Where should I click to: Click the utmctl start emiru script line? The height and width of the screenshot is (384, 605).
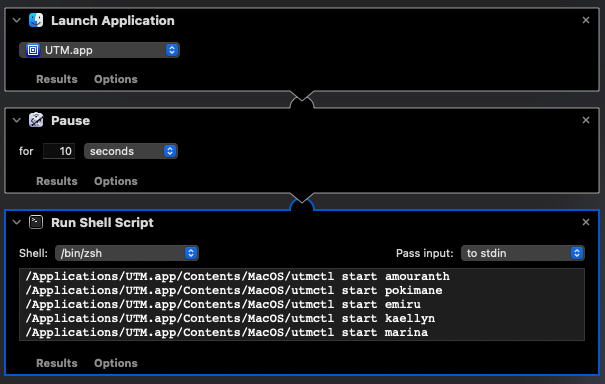point(223,304)
